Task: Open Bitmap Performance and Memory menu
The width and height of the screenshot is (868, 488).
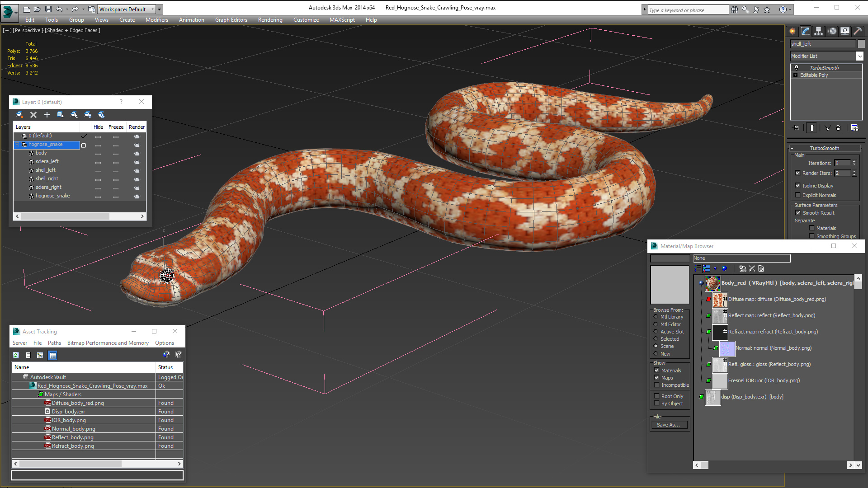Action: [108, 343]
